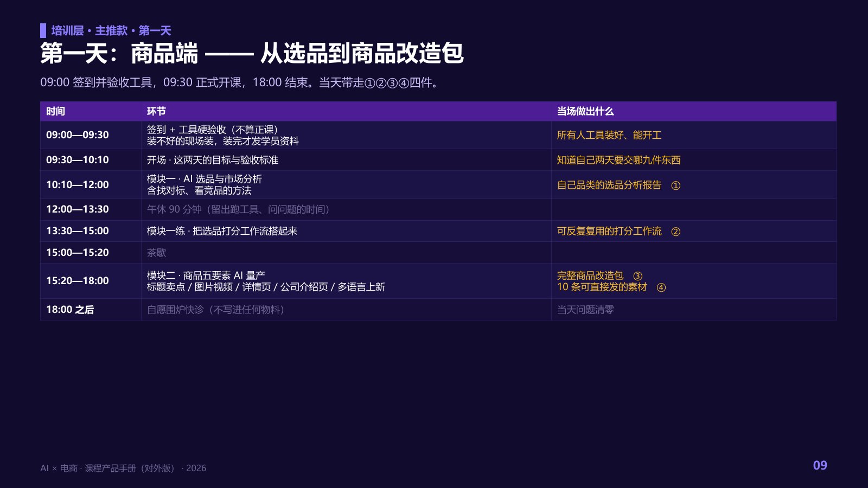Select the 自愿围炉快诊 cell

(346, 310)
